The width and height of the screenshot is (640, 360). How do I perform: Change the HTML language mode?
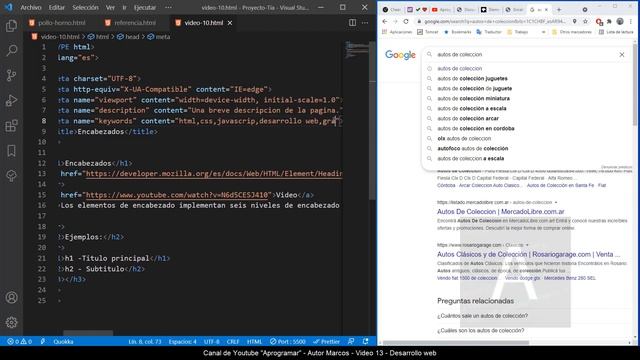click(254, 342)
